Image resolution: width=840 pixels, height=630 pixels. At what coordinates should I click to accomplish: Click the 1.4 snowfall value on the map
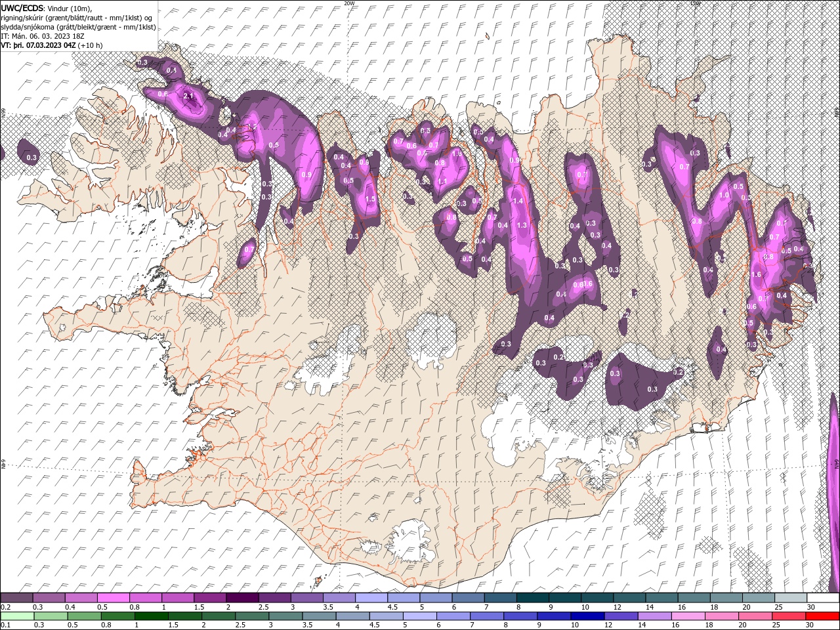click(x=518, y=201)
